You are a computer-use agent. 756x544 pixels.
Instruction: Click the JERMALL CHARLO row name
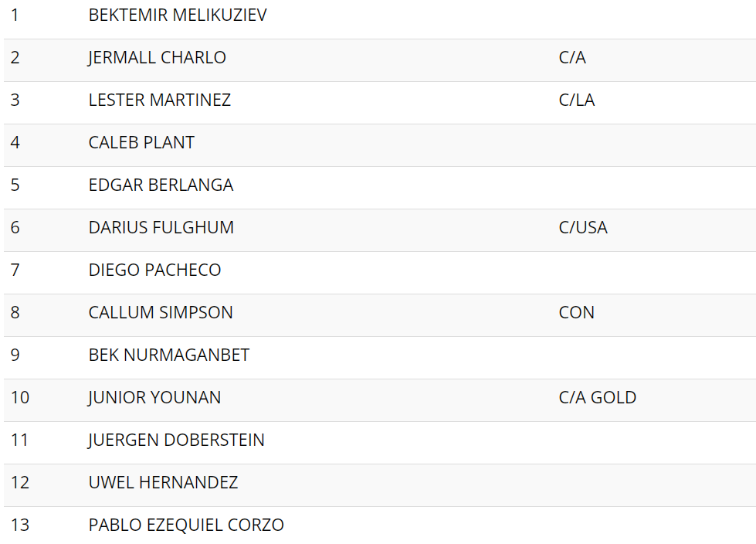point(157,57)
